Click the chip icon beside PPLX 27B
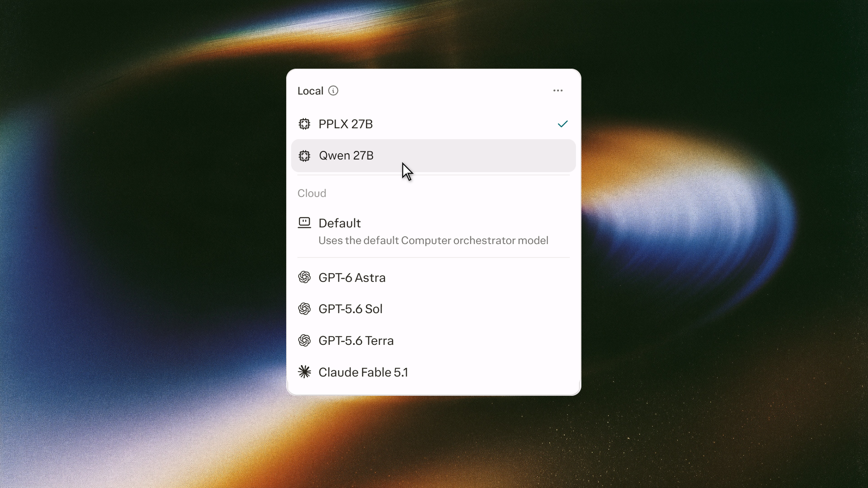This screenshot has height=488, width=868. tap(305, 124)
